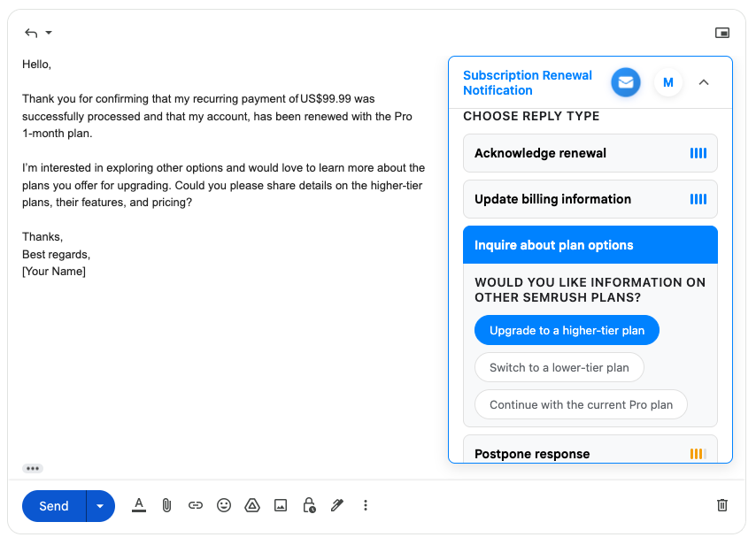Select the "Acknowledge renewal" reply type
This screenshot has height=545, width=756.
590,153
